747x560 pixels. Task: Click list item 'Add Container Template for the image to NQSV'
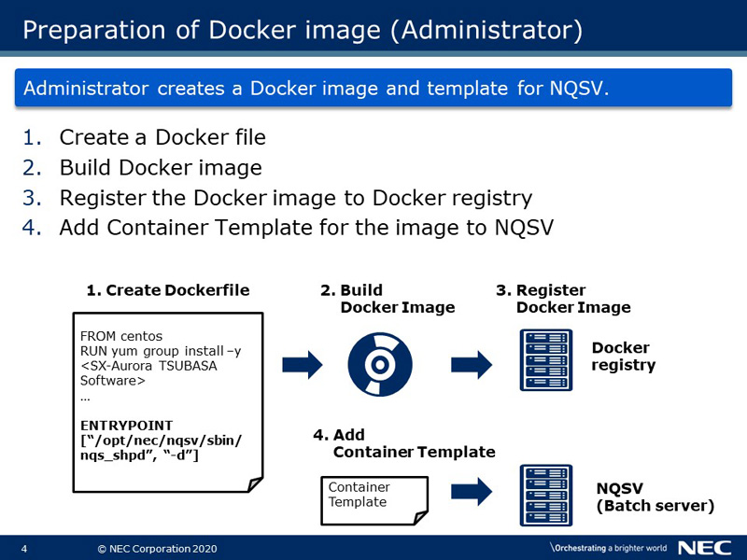click(306, 227)
